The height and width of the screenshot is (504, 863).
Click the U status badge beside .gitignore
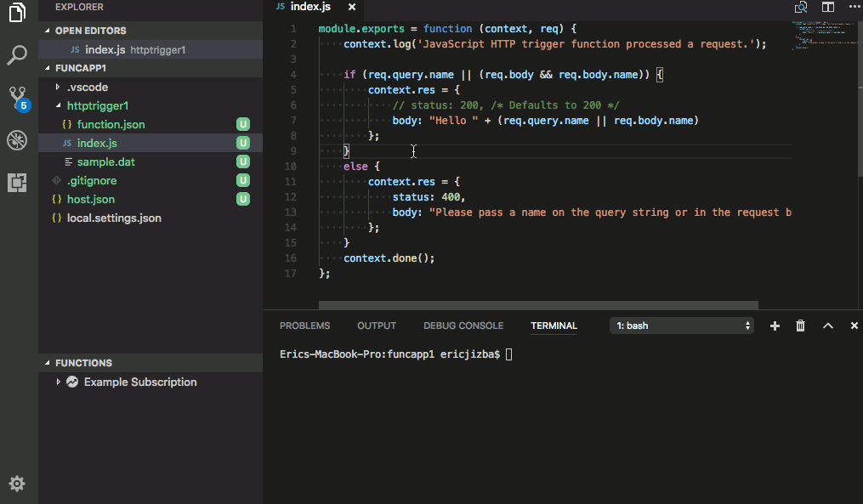tap(242, 180)
